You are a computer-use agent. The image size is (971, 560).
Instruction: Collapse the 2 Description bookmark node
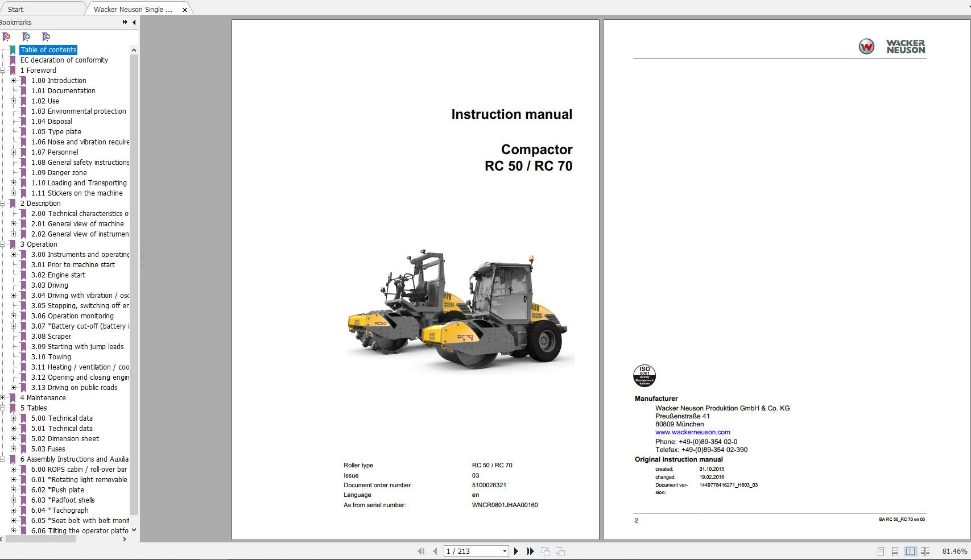3,204
